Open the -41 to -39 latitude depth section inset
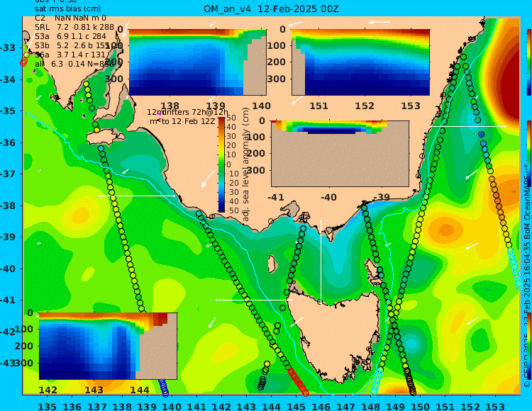This screenshot has height=411, width=532. 340,154
